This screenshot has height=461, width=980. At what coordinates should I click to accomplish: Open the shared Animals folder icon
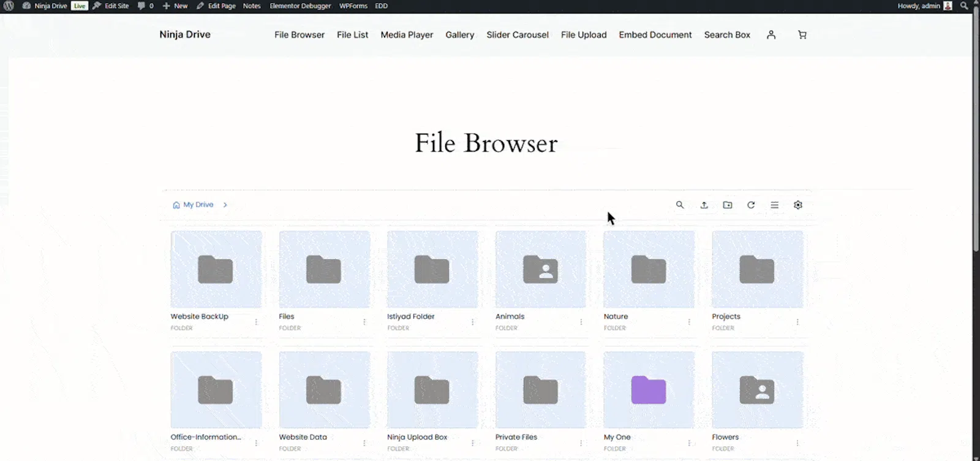click(x=541, y=269)
